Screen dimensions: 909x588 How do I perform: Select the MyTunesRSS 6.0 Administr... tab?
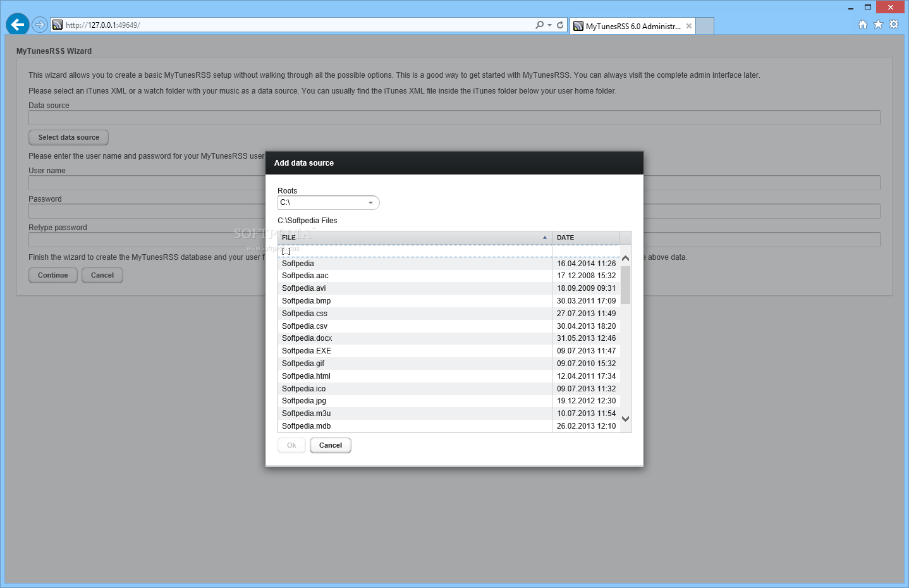coord(633,26)
